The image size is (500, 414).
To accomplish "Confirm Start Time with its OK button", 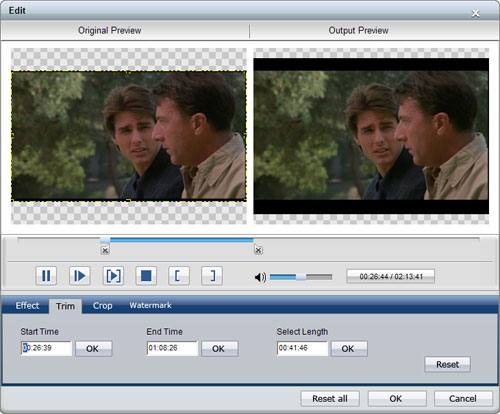I will (x=94, y=349).
